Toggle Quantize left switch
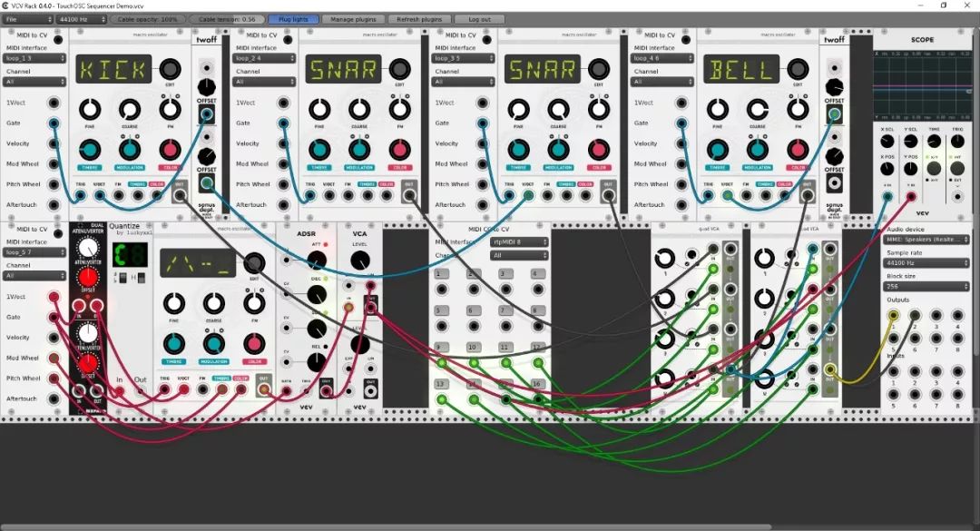The width and height of the screenshot is (980, 531). point(123,278)
